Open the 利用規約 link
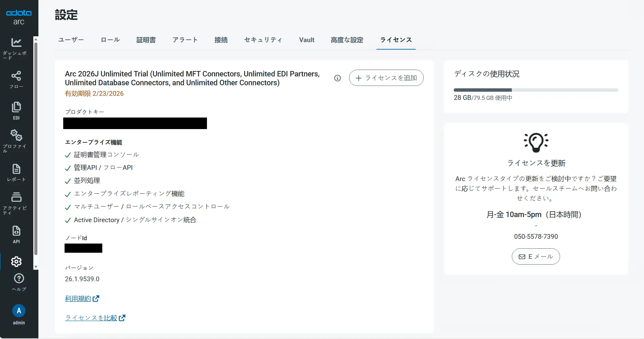The image size is (644, 339). [78, 299]
